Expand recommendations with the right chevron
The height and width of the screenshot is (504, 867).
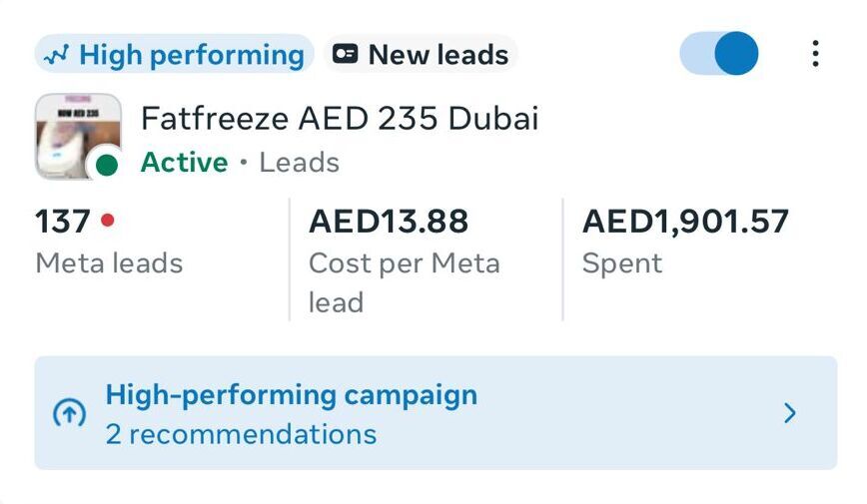[x=790, y=413]
